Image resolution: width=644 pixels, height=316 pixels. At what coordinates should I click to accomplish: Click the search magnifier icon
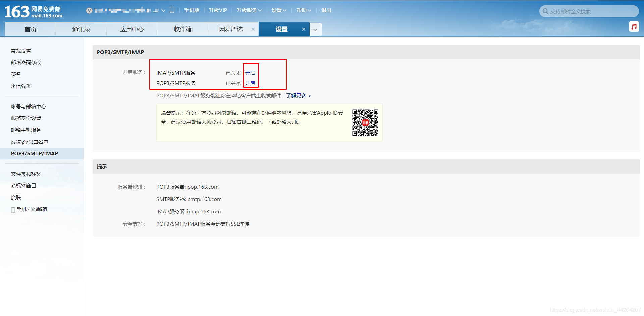click(545, 11)
